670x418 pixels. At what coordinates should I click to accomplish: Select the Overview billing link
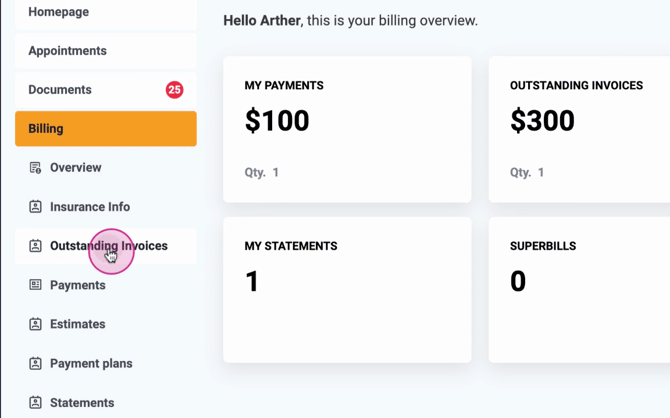pyautogui.click(x=76, y=168)
